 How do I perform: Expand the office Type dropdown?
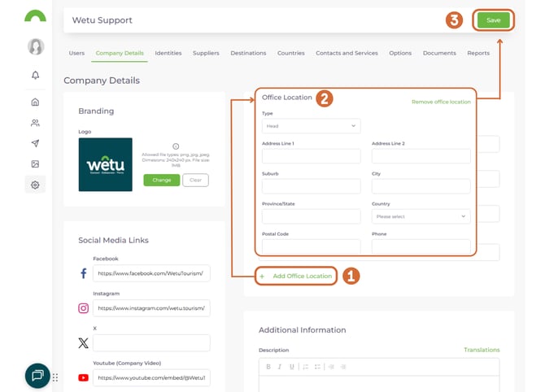[x=311, y=126]
